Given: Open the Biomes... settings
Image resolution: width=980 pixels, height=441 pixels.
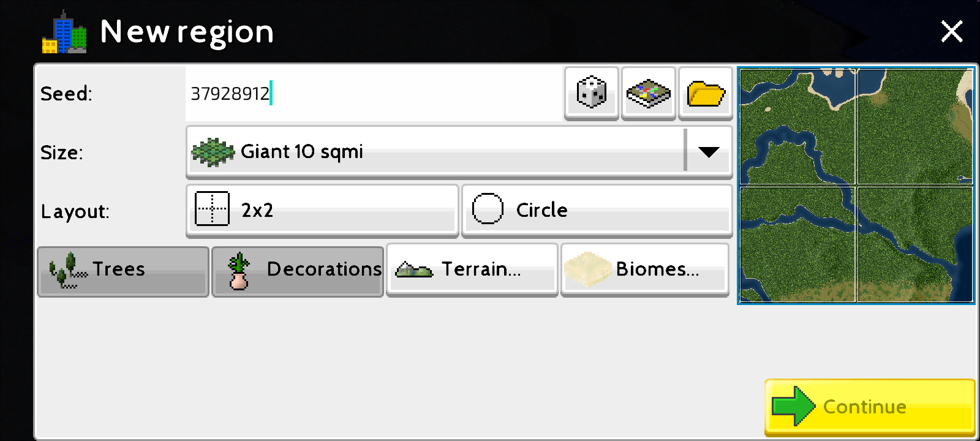Looking at the screenshot, I should pos(645,270).
